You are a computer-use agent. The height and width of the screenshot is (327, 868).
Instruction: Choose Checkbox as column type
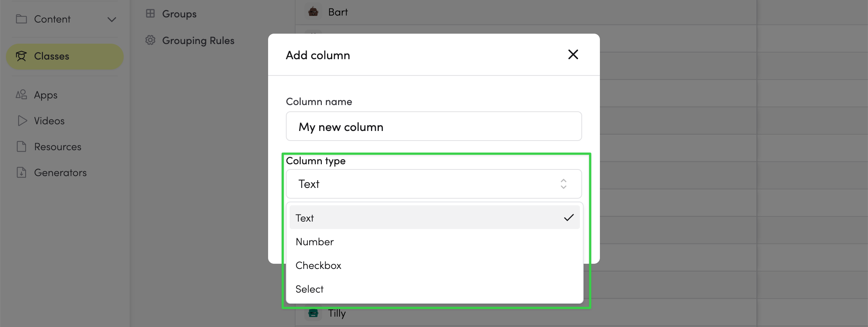434,265
